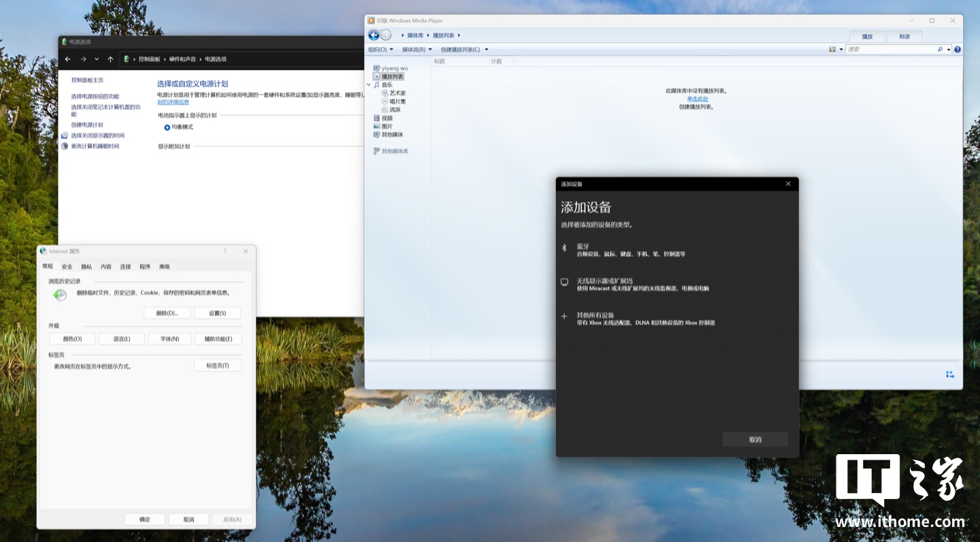This screenshot has height=542, width=980.
Task: Open the 内容 tab in Internet 属性
Action: click(x=106, y=267)
